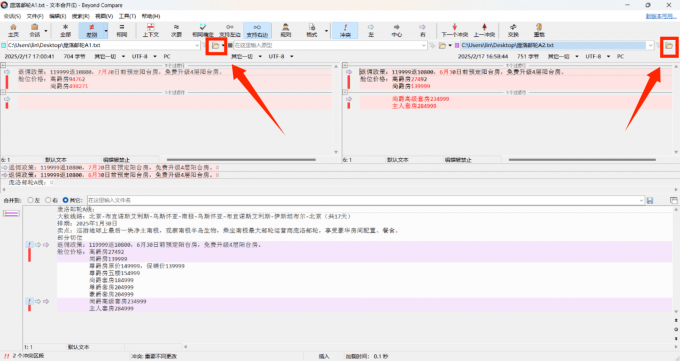
Task: Show all lines with the 全部 icon
Action: point(65,30)
